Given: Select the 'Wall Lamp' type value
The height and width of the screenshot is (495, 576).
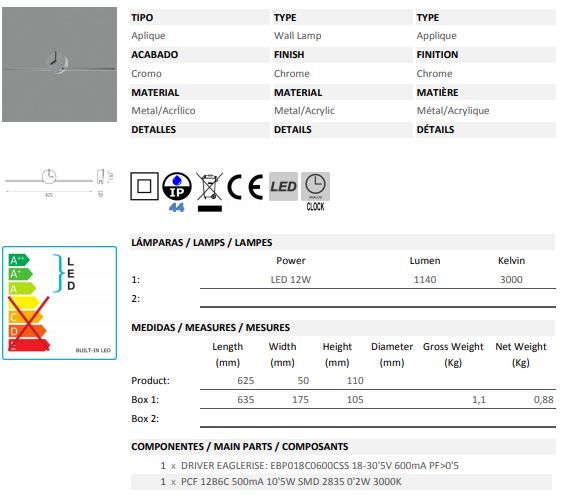Looking at the screenshot, I should (x=298, y=36).
